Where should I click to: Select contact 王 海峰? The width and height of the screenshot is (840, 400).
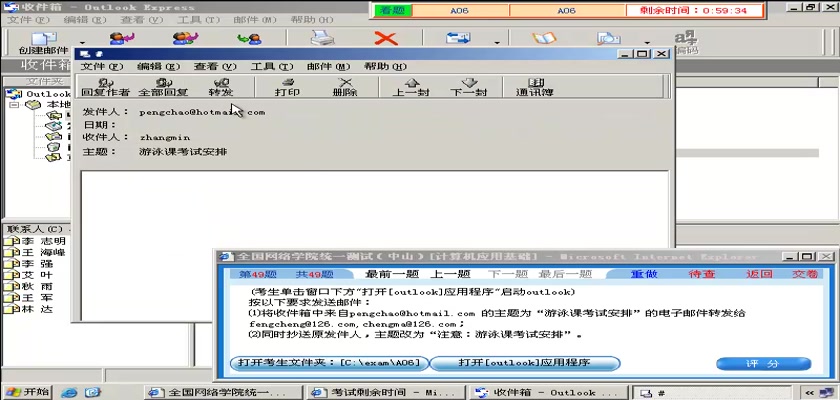[35, 252]
